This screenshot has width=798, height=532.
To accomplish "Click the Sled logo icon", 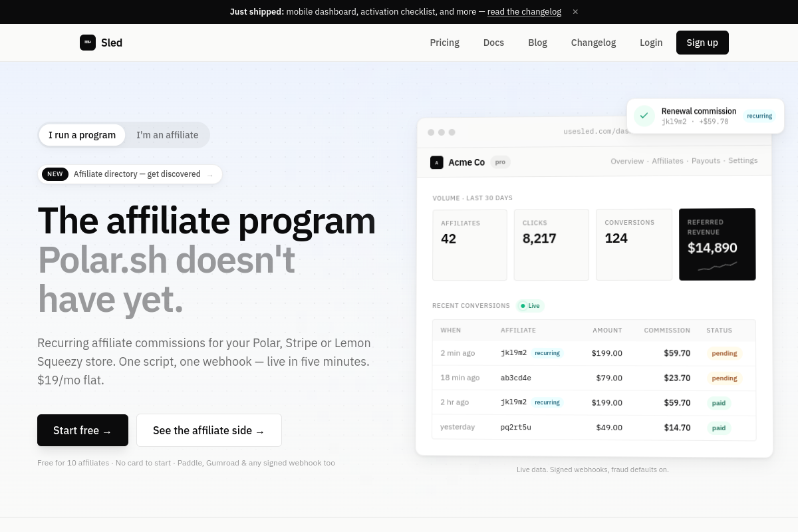I will click(88, 43).
